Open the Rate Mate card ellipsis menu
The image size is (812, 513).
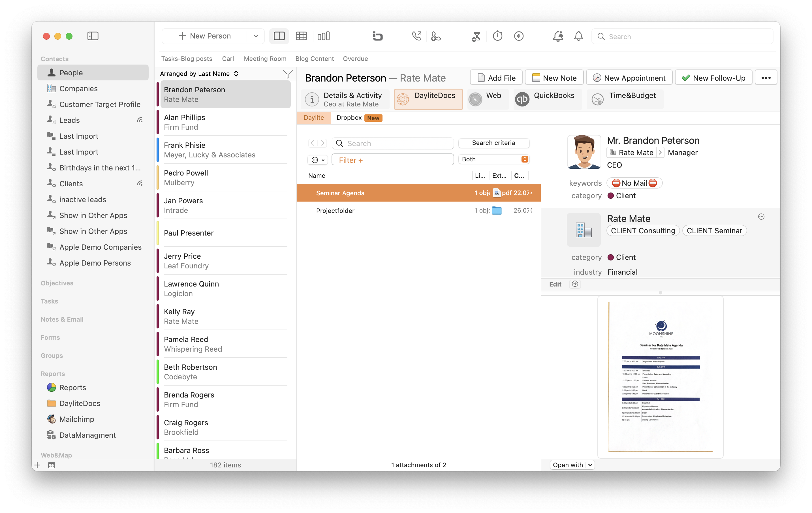tap(761, 217)
